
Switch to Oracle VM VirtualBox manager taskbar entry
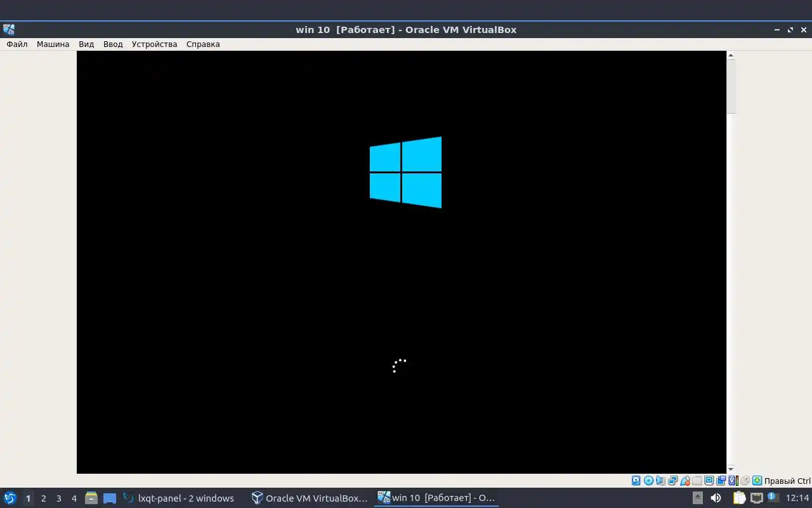click(x=310, y=498)
